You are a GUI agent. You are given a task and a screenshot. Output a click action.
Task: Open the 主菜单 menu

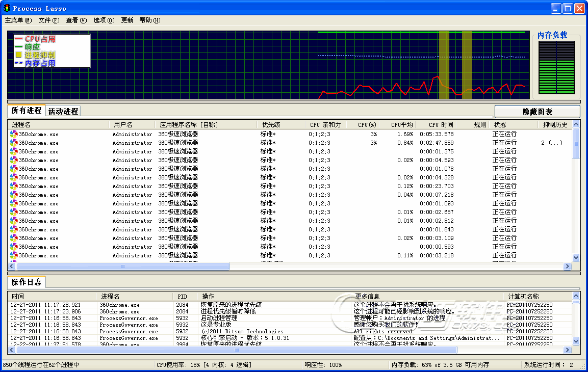(x=18, y=20)
